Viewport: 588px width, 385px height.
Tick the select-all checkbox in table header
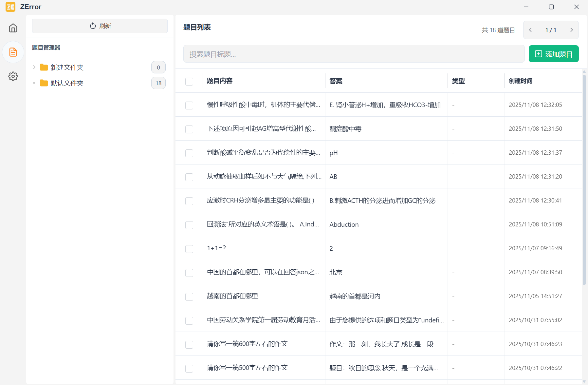[x=189, y=81]
